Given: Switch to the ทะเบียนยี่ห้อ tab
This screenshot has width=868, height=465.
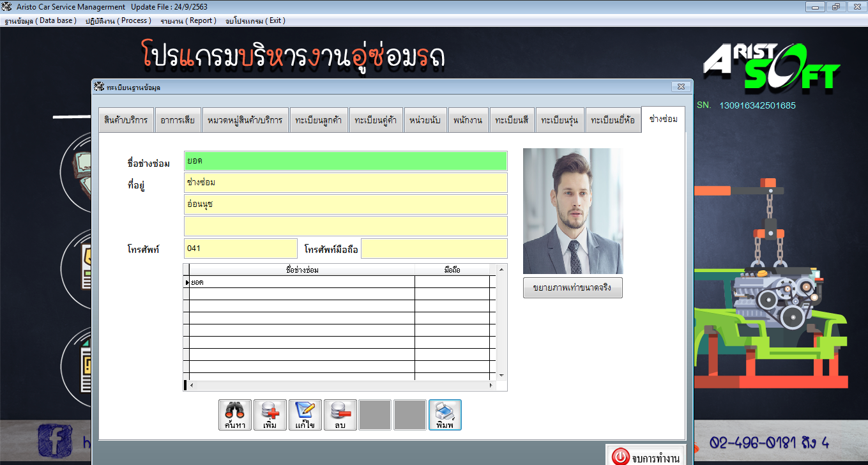Looking at the screenshot, I should point(613,120).
